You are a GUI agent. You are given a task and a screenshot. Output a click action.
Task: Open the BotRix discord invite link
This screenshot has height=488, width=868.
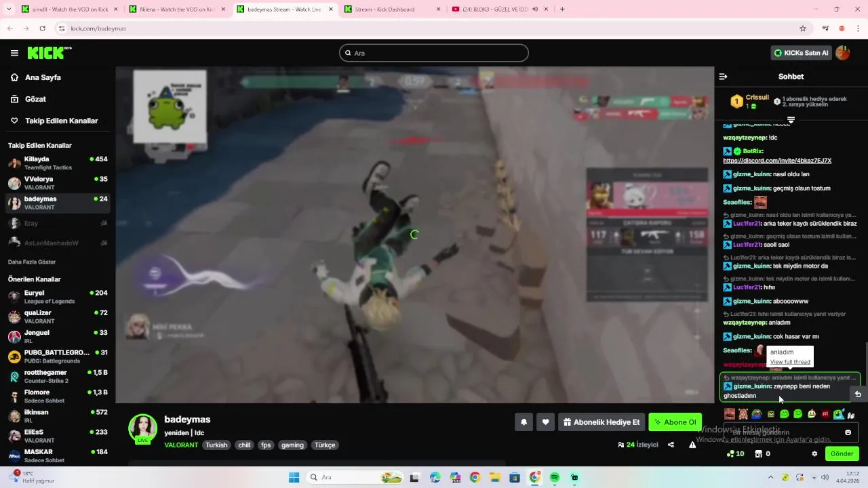(x=777, y=161)
